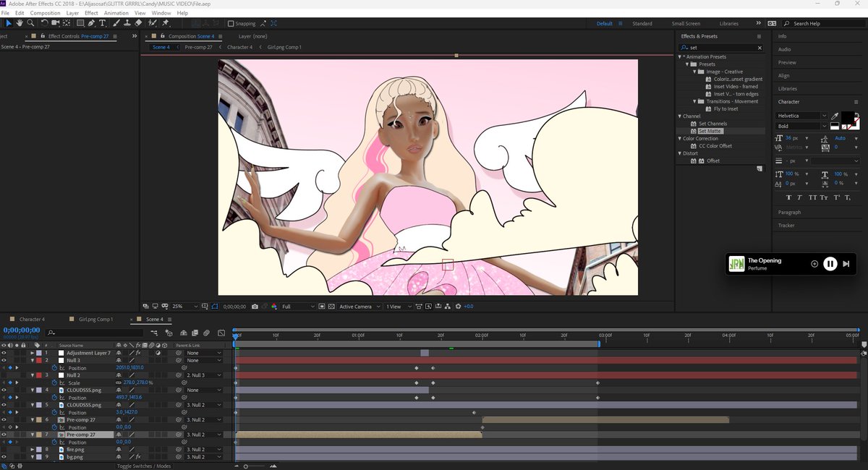
Task: Select the Horizontal Type tool
Action: [x=102, y=23]
